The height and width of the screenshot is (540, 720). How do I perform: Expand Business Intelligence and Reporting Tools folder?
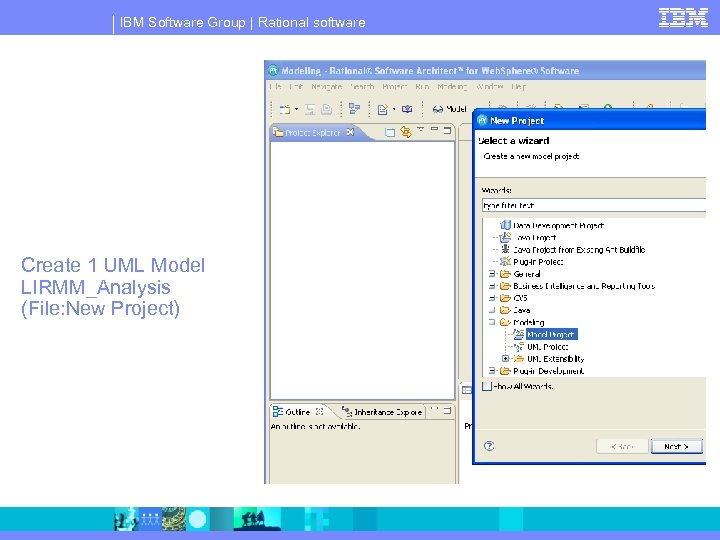click(x=492, y=286)
